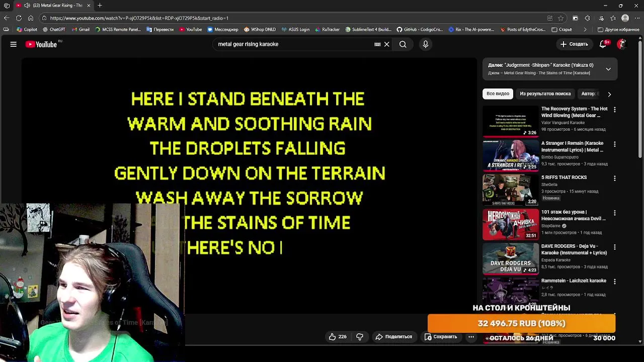Image resolution: width=644 pixels, height=362 pixels.
Task: Open Gmail bookmark
Action: 80,30
